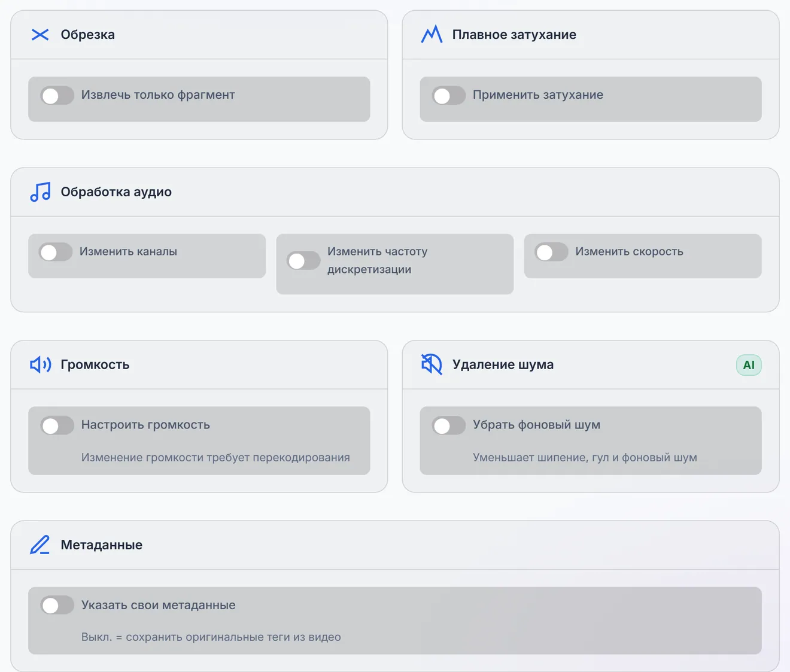Click the Обрезка section heading

coord(87,35)
